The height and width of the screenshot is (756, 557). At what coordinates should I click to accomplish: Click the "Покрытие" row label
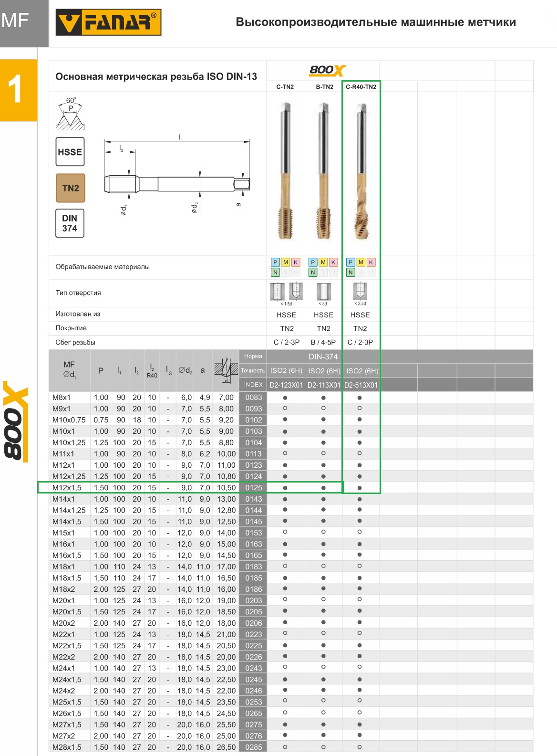tap(71, 328)
